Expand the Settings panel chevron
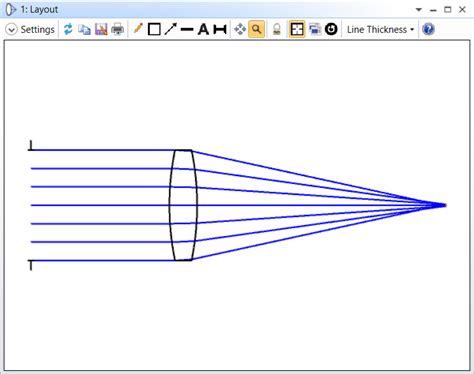This screenshot has height=374, width=474. (11, 30)
